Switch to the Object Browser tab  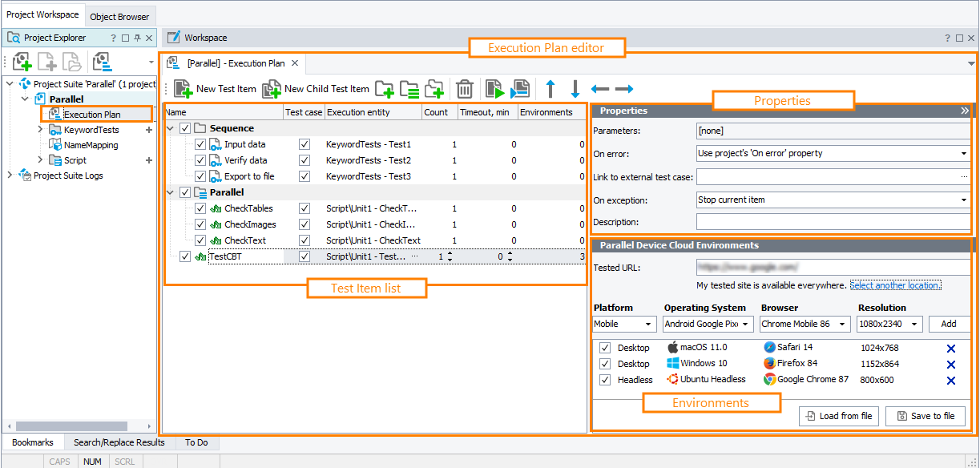[x=119, y=16]
